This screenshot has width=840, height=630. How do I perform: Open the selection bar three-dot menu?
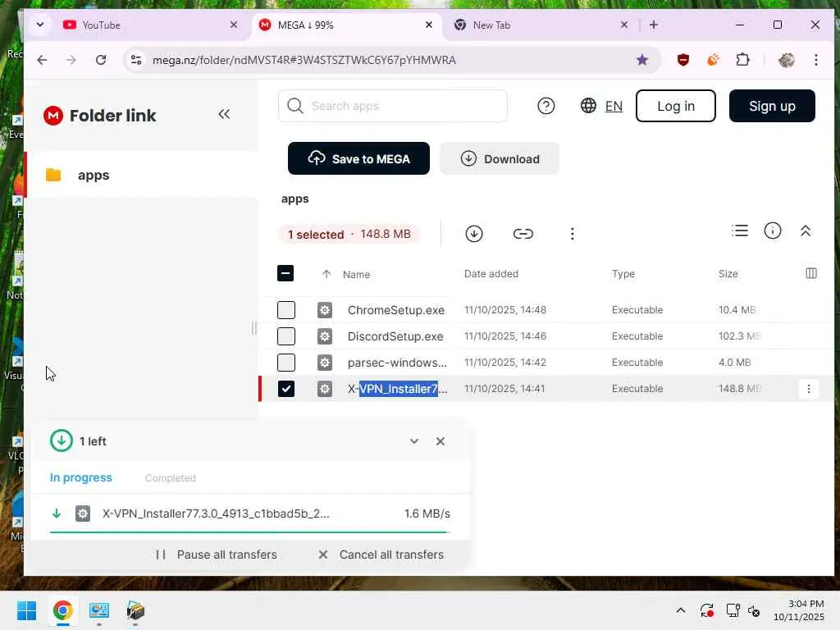(x=572, y=234)
